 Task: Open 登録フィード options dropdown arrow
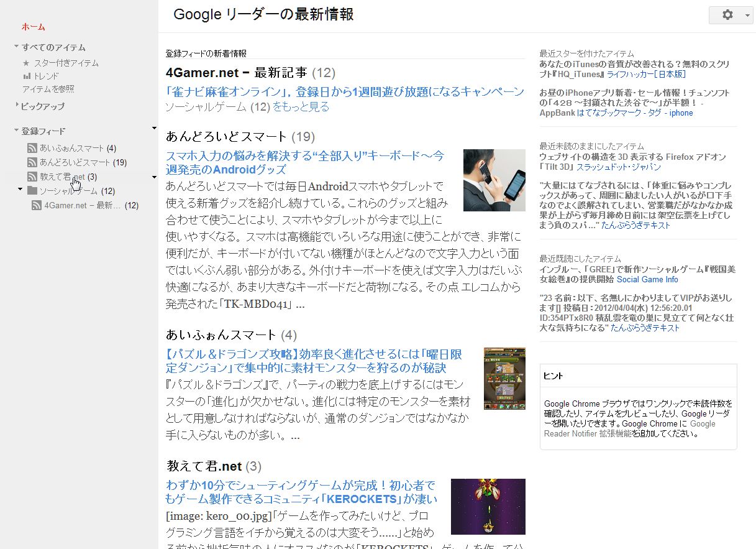[x=154, y=128]
